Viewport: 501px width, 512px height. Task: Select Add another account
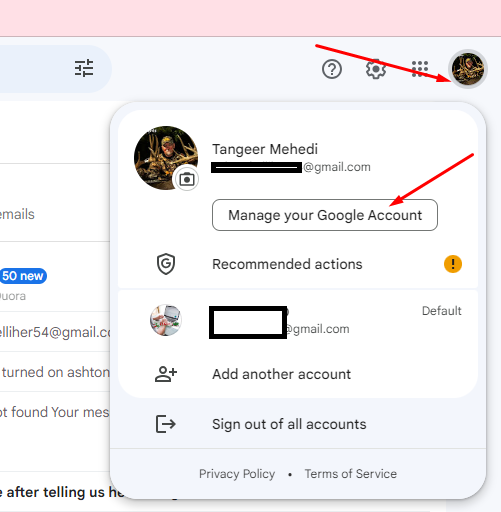(298, 374)
